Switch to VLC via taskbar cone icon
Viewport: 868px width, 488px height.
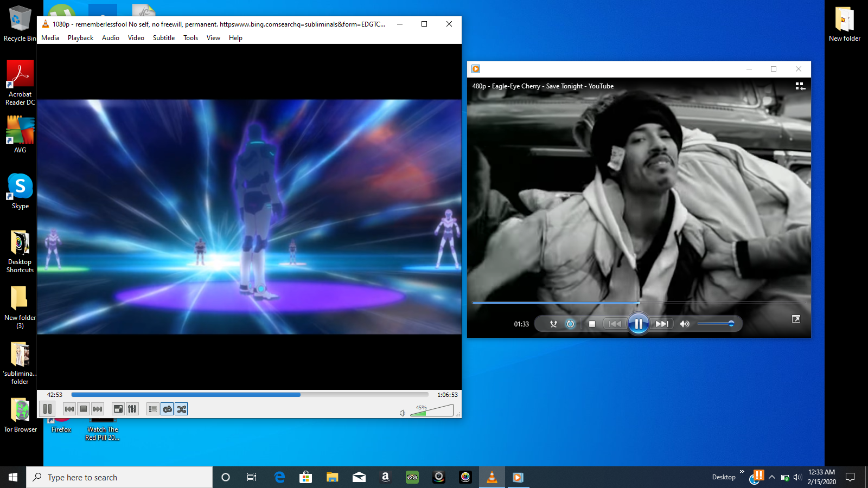click(x=492, y=477)
